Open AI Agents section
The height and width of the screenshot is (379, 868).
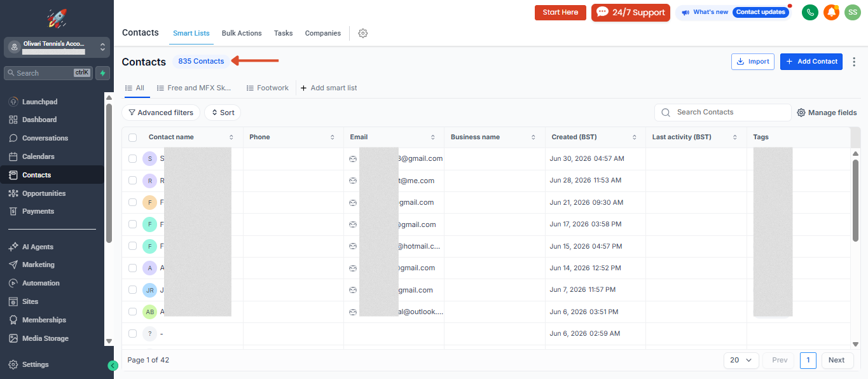click(x=38, y=247)
